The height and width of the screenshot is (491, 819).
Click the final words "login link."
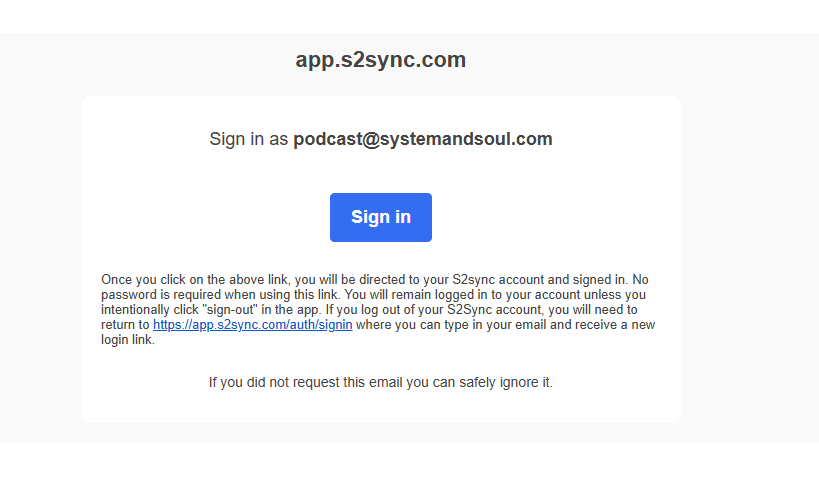pyautogui.click(x=128, y=340)
